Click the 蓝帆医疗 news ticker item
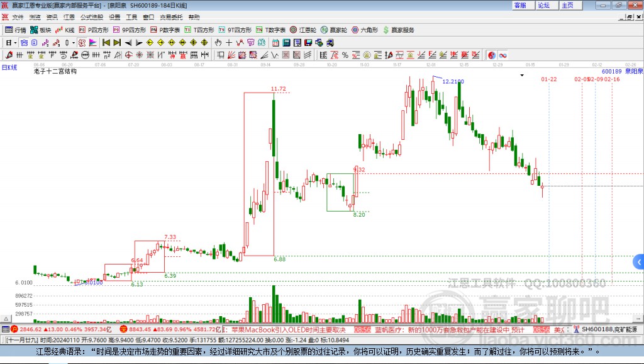644x364 pixels. coord(450,329)
